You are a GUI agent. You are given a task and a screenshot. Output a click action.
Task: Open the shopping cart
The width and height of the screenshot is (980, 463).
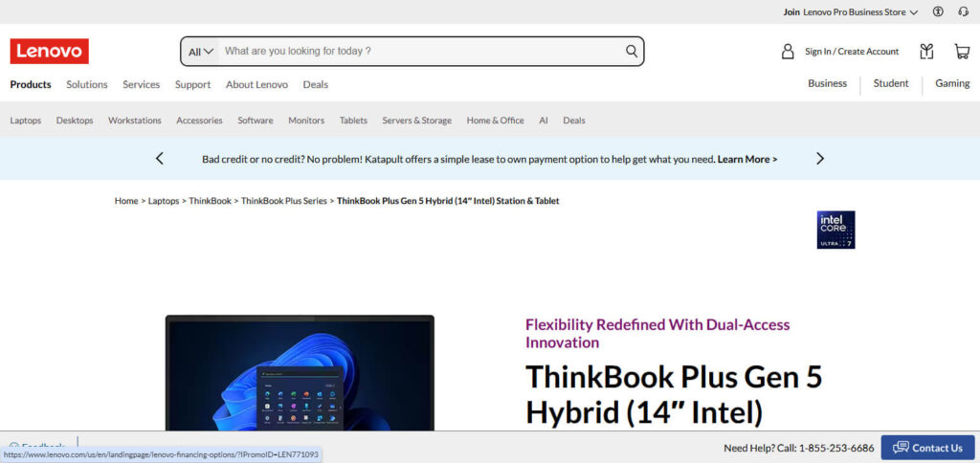coord(962,52)
